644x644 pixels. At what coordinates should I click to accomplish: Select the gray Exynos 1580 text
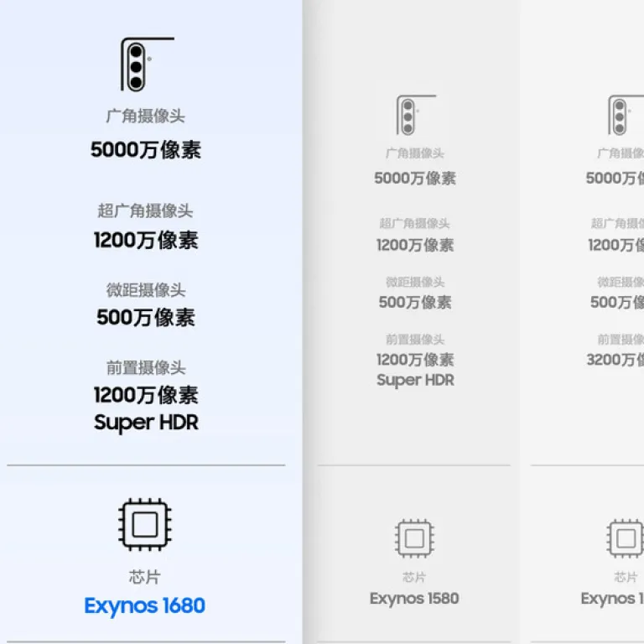[414, 599]
